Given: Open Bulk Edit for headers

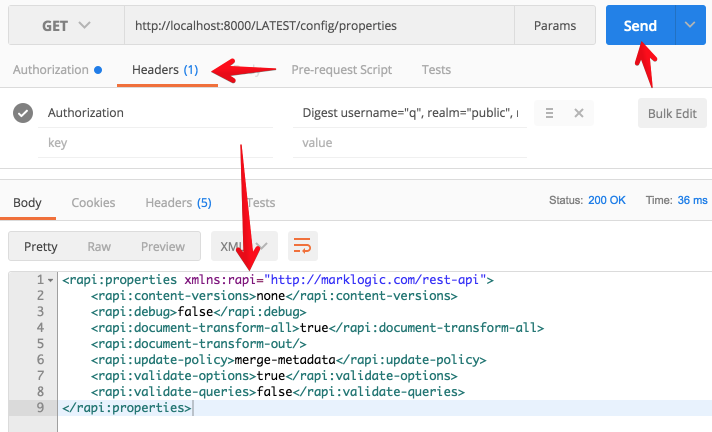Looking at the screenshot, I should pyautogui.click(x=672, y=113).
